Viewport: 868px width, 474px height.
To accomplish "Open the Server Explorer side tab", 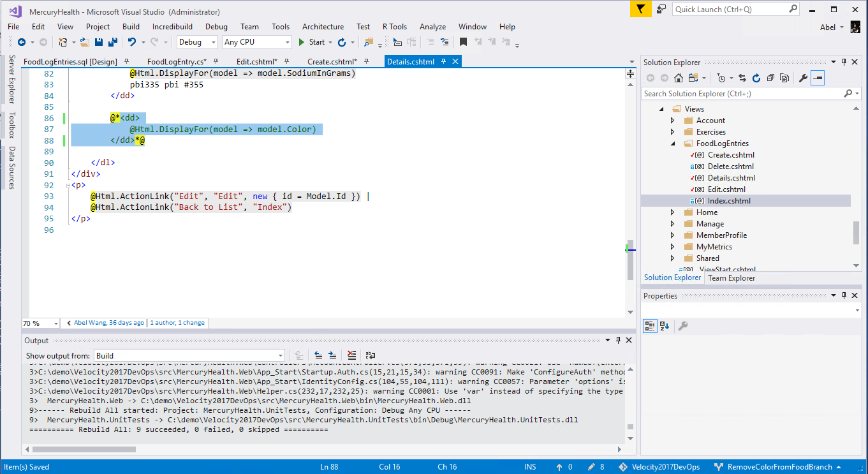I will (11, 79).
